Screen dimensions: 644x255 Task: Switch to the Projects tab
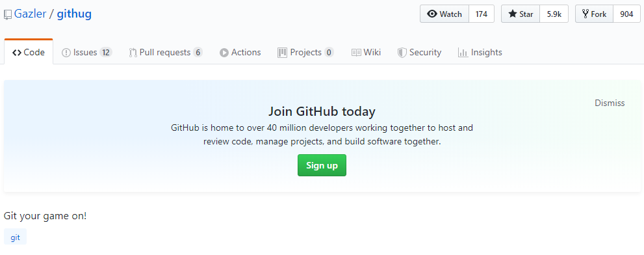tap(305, 52)
